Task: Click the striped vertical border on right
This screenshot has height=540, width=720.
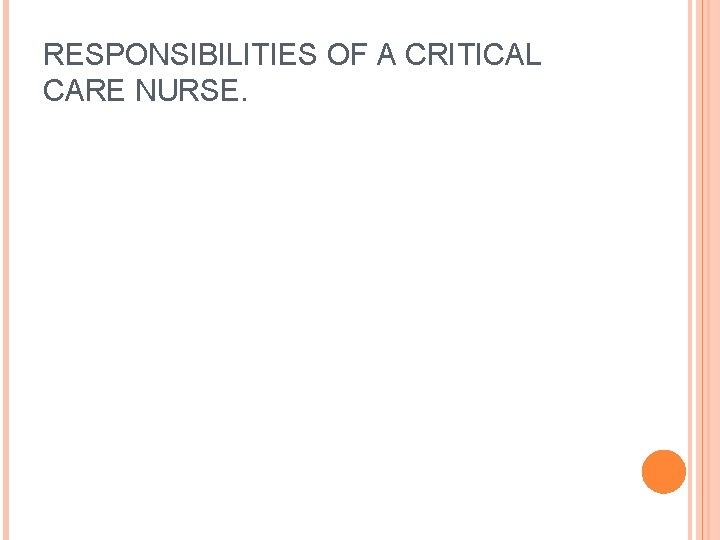Action: (704, 270)
